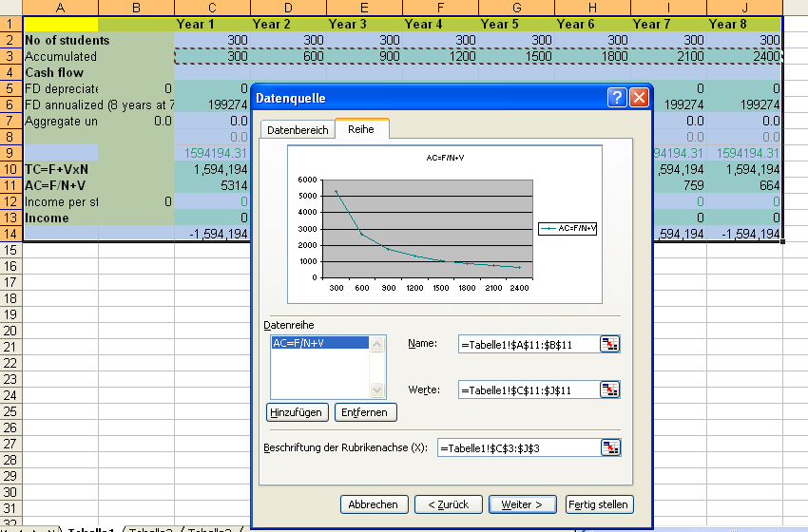Click the chart legend AC=F/N+V in preview
This screenshot has width=808, height=532.
pyautogui.click(x=568, y=228)
